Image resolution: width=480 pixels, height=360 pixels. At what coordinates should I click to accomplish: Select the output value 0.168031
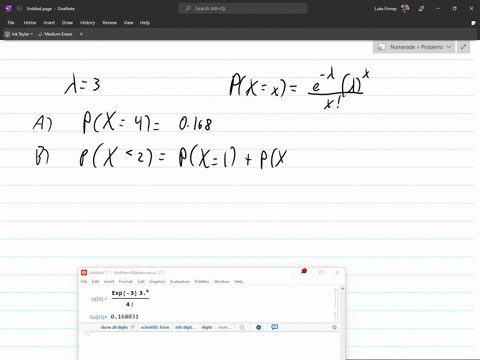[x=124, y=317]
